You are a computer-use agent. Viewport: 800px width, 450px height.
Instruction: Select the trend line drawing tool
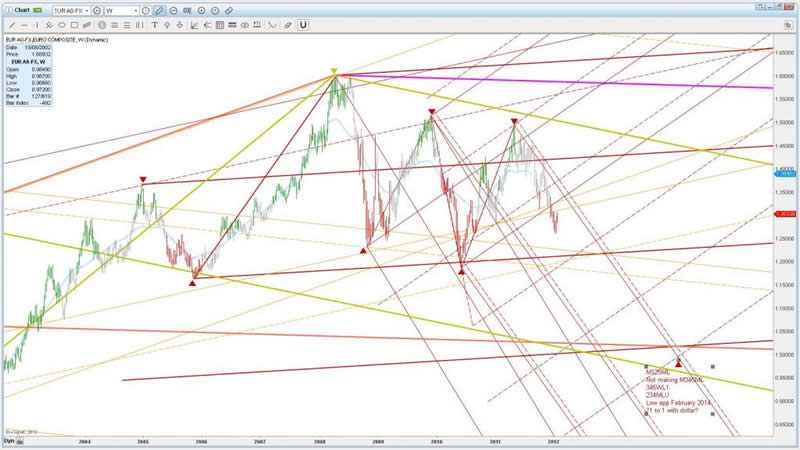coord(11,25)
